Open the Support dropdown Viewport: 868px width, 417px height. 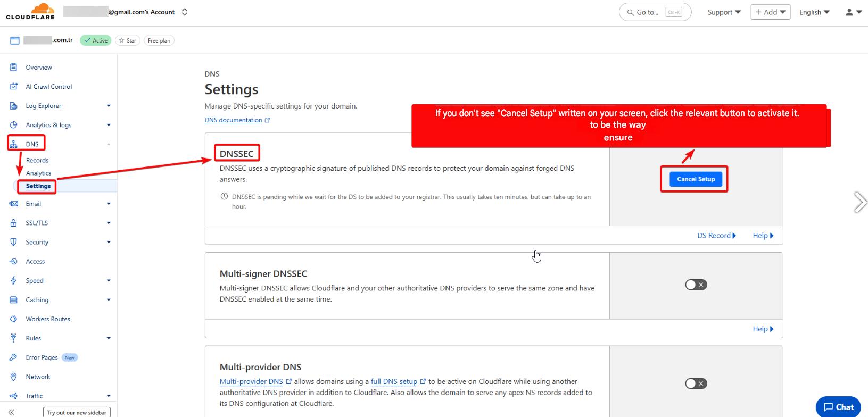pos(724,12)
